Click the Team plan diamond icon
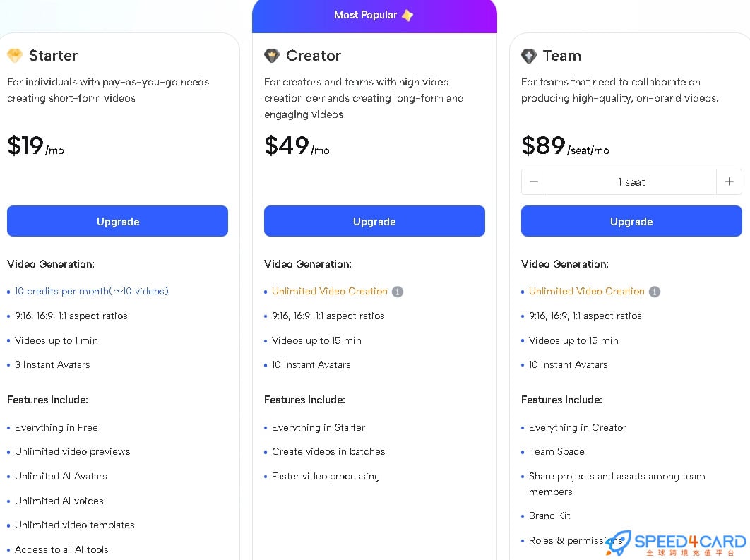750x560 pixels. click(x=529, y=56)
